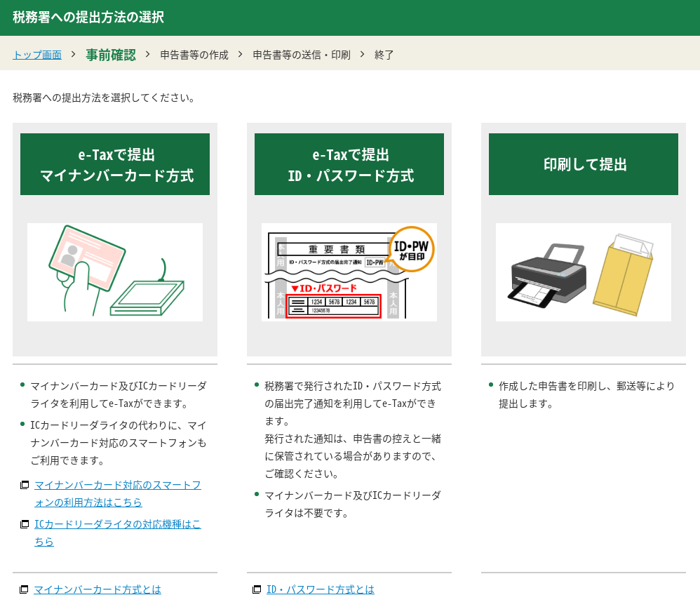
Task: Click new-window icon beside ICカードリーダライタの対応機種 link
Action: coord(25,524)
